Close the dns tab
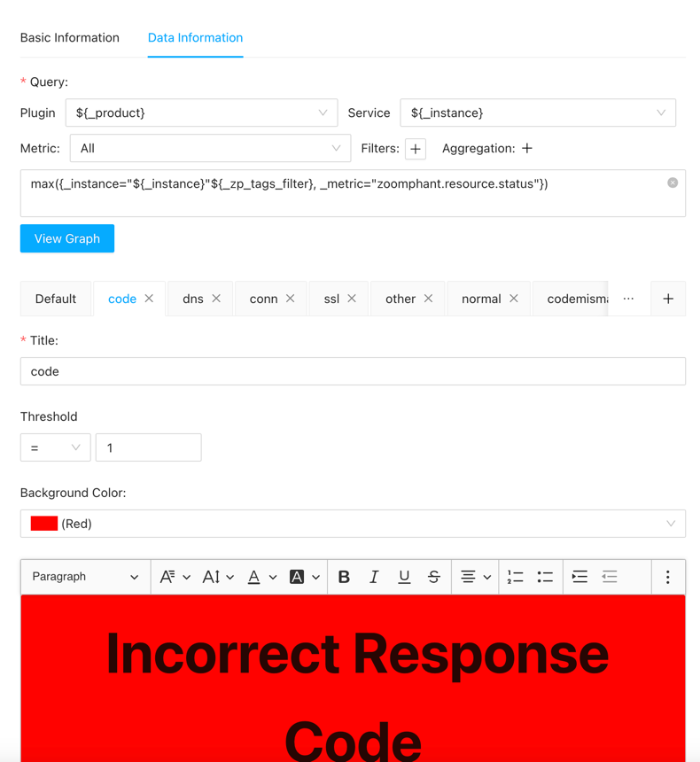The height and width of the screenshot is (762, 700). [x=216, y=299]
